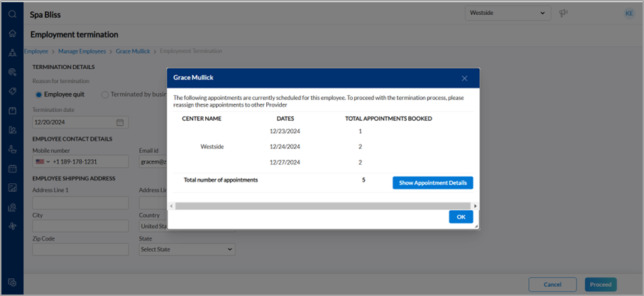Open the Country dropdown
644x296 pixels.
pos(187,226)
